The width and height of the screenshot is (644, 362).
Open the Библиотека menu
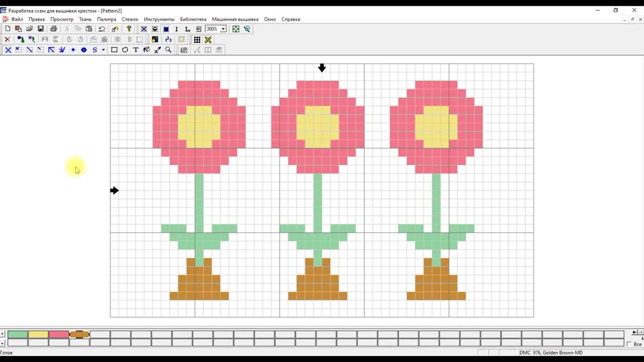[193, 19]
